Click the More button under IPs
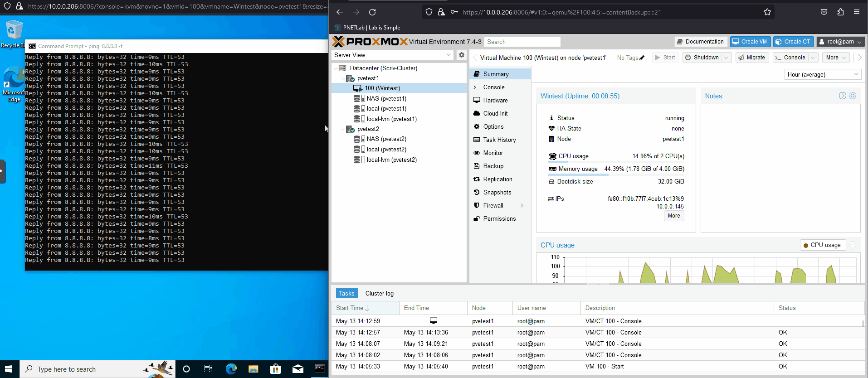This screenshot has width=868, height=378. pos(674,216)
